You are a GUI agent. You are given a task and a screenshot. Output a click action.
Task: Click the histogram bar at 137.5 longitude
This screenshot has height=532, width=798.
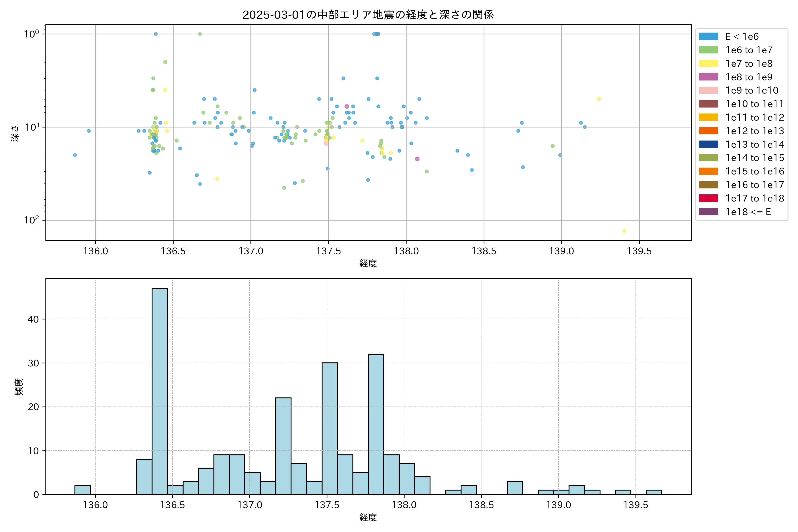(x=329, y=428)
